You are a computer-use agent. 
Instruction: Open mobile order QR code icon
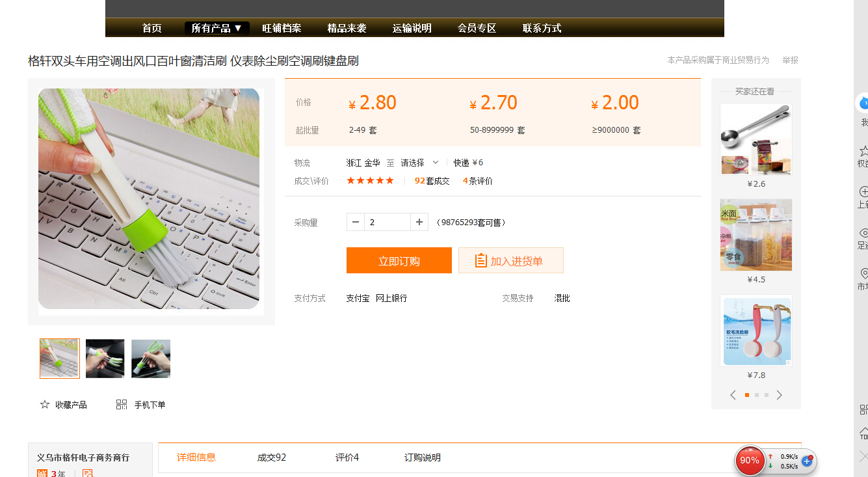click(x=122, y=405)
